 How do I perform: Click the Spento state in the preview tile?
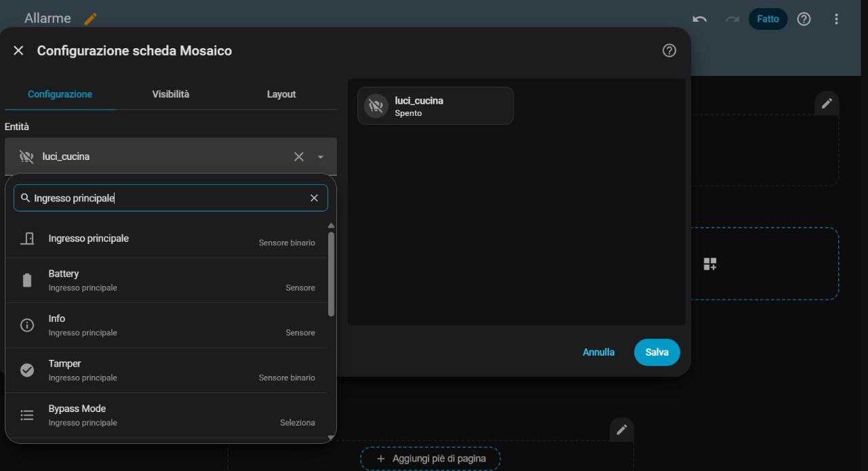pyautogui.click(x=408, y=113)
